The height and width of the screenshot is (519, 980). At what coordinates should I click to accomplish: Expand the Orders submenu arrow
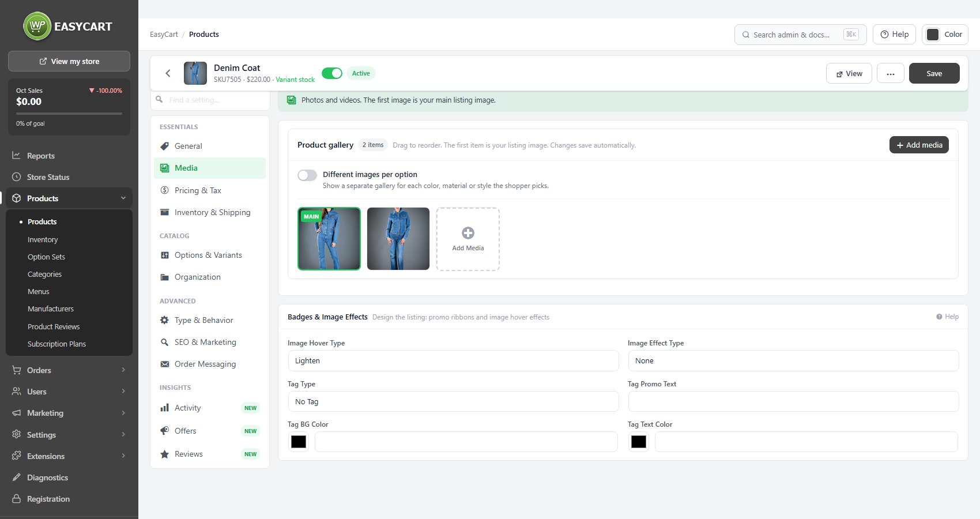coord(123,370)
